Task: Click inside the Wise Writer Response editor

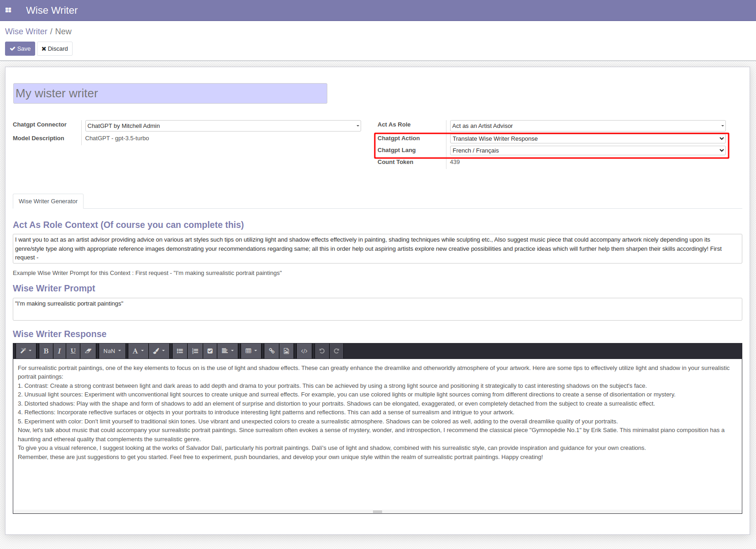Action: coord(378,434)
